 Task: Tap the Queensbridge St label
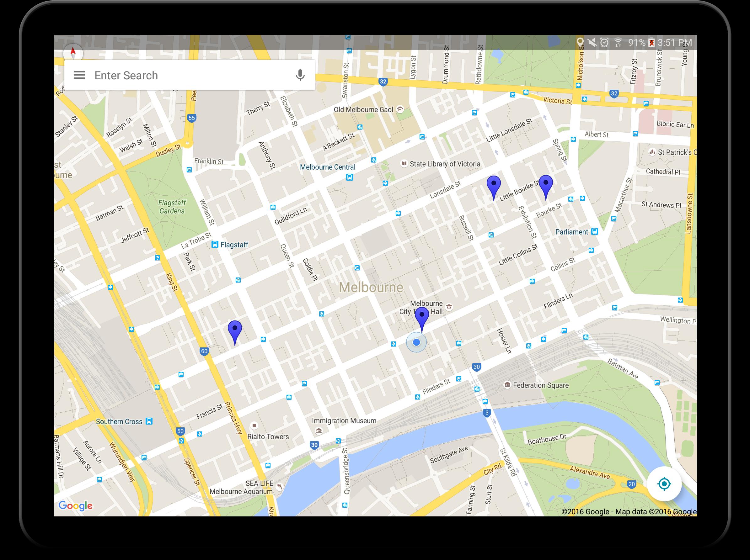click(x=346, y=471)
